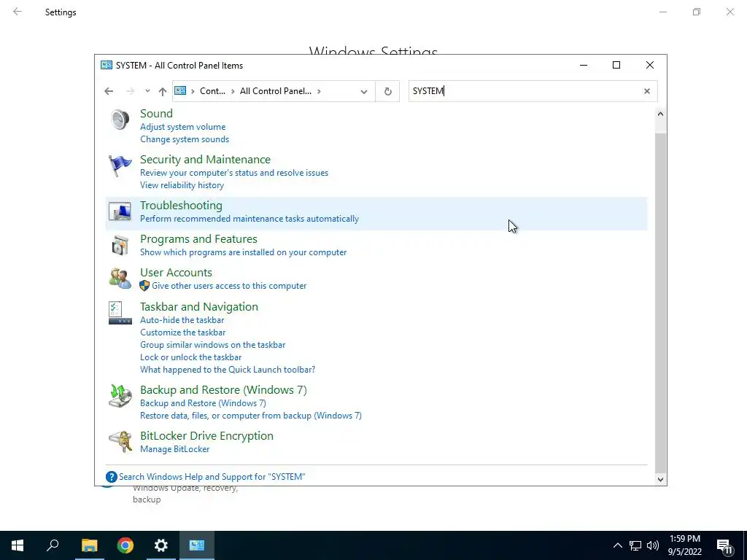The height and width of the screenshot is (560, 747).
Task: Open User Accounts heading
Action: (177, 273)
